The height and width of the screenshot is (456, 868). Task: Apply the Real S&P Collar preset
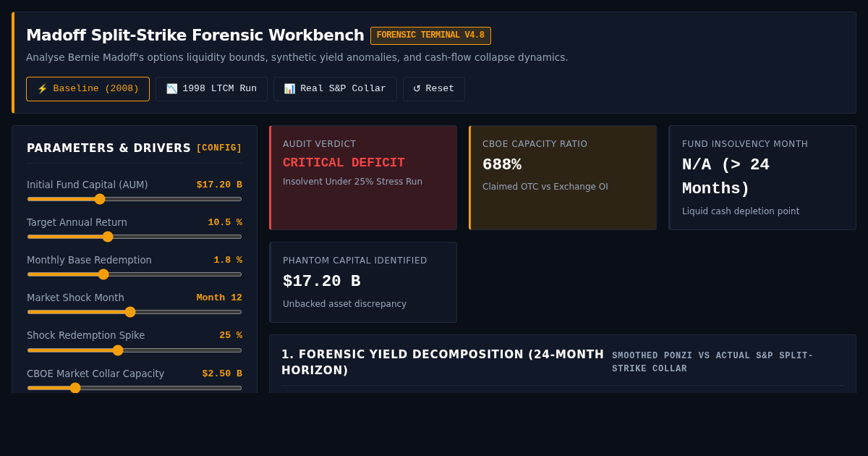[335, 89]
